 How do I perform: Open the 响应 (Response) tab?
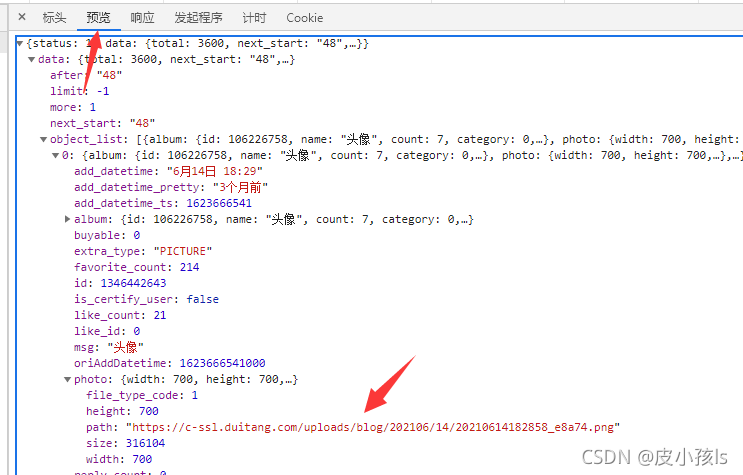(x=143, y=18)
